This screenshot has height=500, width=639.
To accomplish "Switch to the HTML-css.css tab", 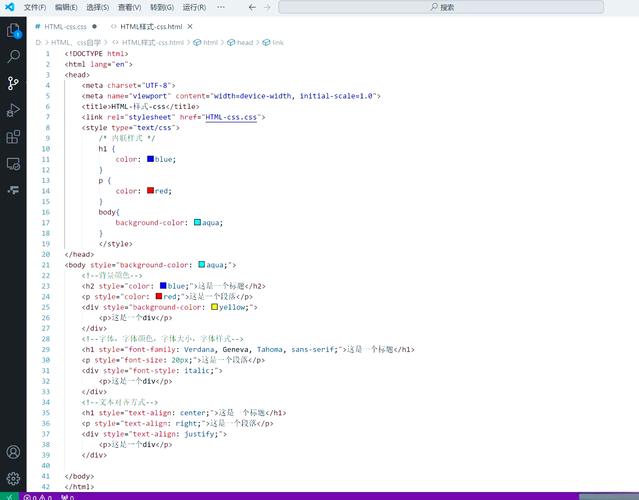I will click(x=65, y=27).
